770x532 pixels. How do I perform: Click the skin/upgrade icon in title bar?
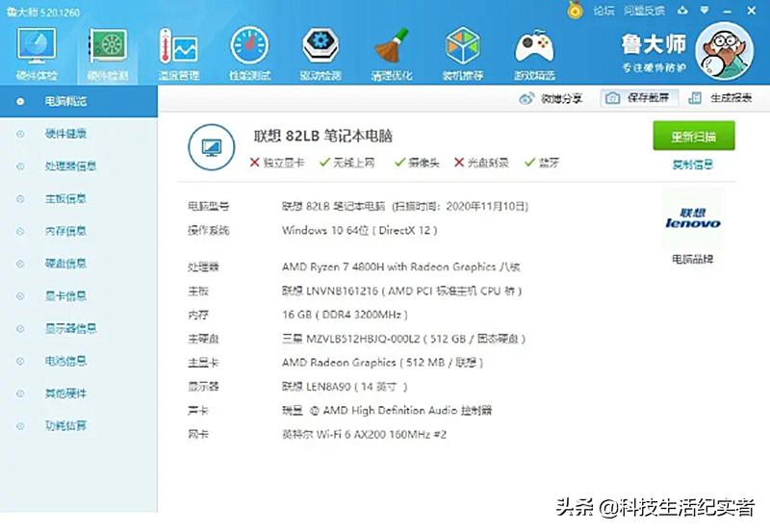682,10
